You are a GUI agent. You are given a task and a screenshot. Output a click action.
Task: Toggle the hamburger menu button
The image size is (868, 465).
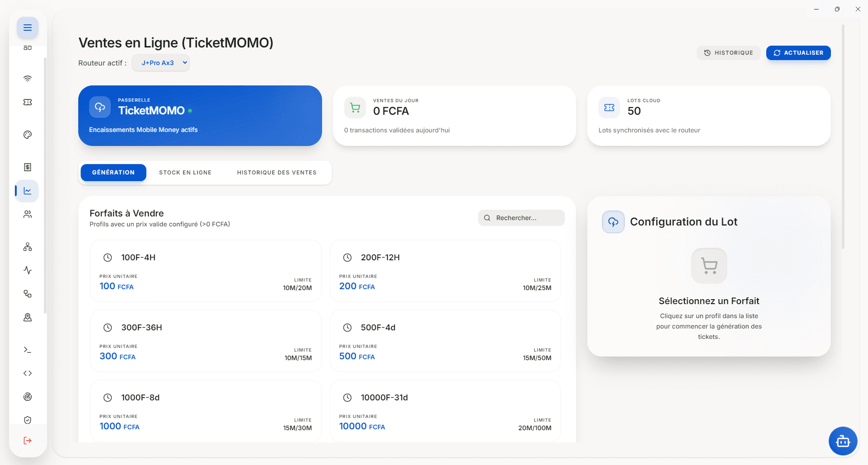coord(28,28)
